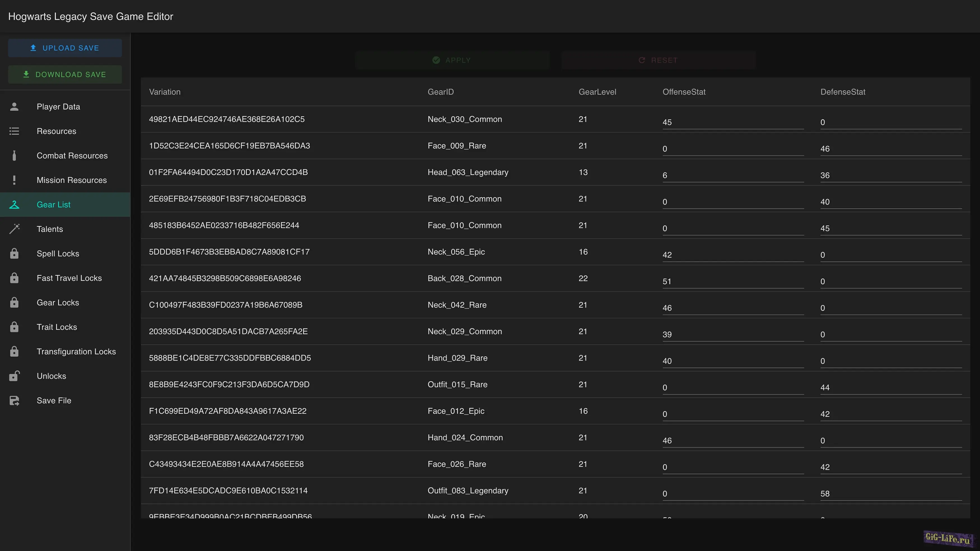This screenshot has height=551, width=980.
Task: Click the open padlock icon for Unlocks
Action: click(x=14, y=376)
